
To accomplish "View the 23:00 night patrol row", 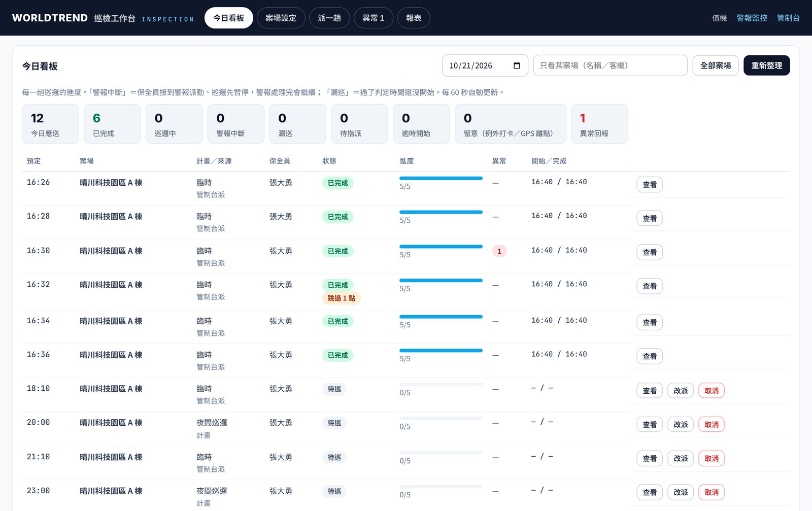I will point(650,492).
